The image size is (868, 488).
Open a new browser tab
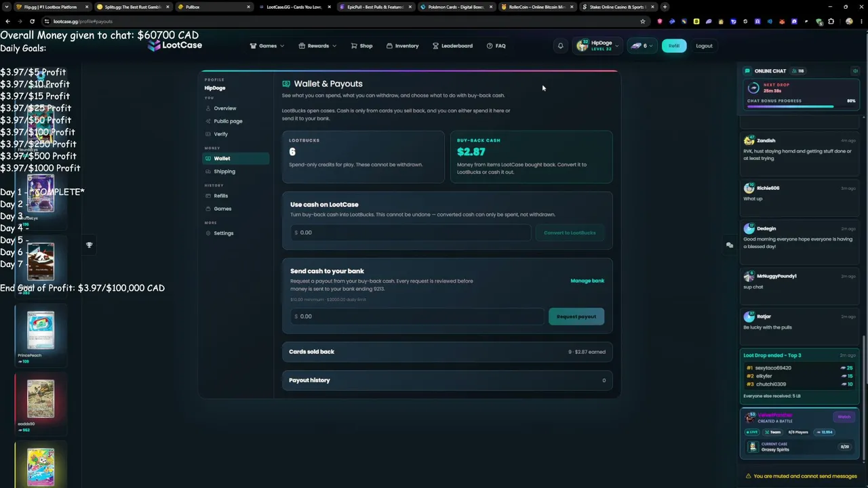click(665, 7)
